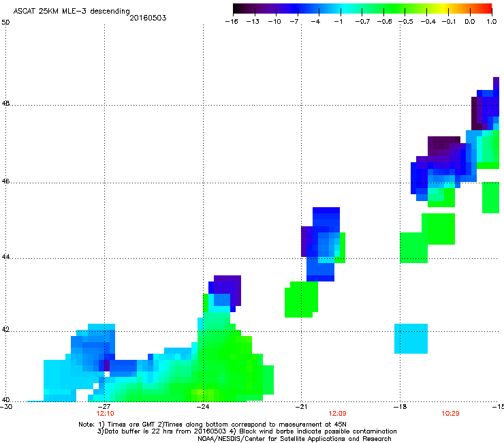Screen dimensions: 504x443
Task: Click the -1 color scale label
Action: coord(338,22)
